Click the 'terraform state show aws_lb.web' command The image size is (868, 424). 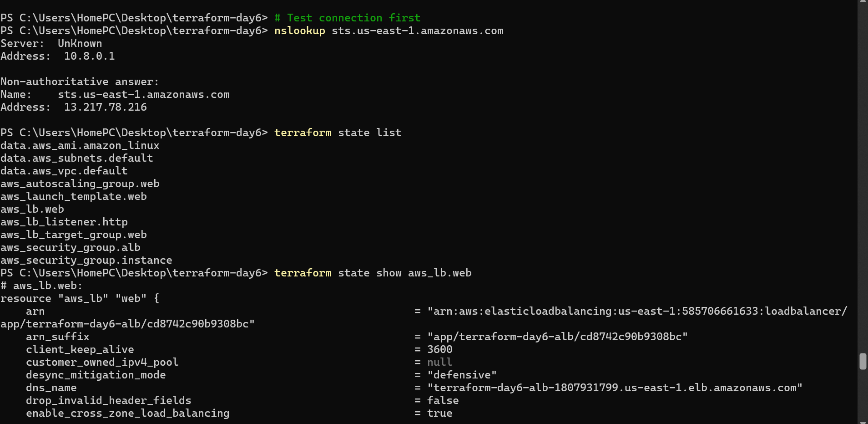pyautogui.click(x=373, y=273)
